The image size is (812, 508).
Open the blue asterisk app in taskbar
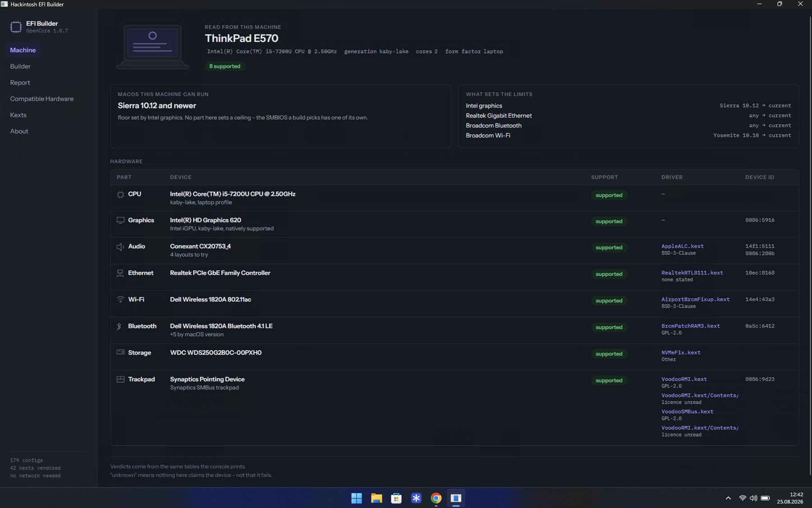(416, 498)
